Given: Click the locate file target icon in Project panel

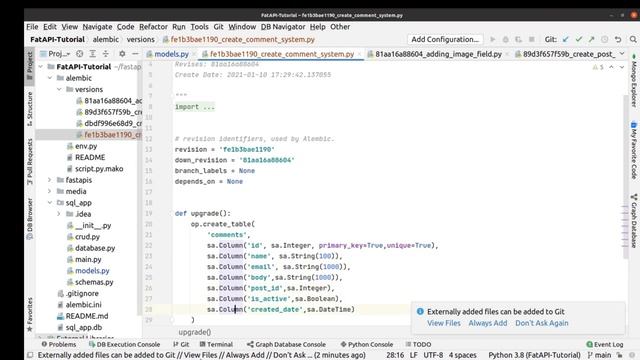Looking at the screenshot, I should point(80,54).
